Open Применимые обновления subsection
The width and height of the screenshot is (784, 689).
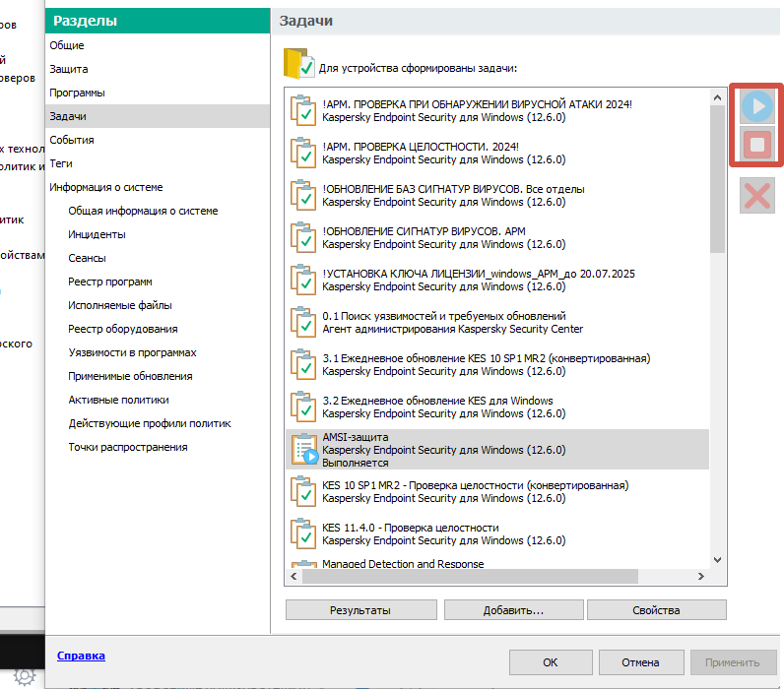point(130,376)
